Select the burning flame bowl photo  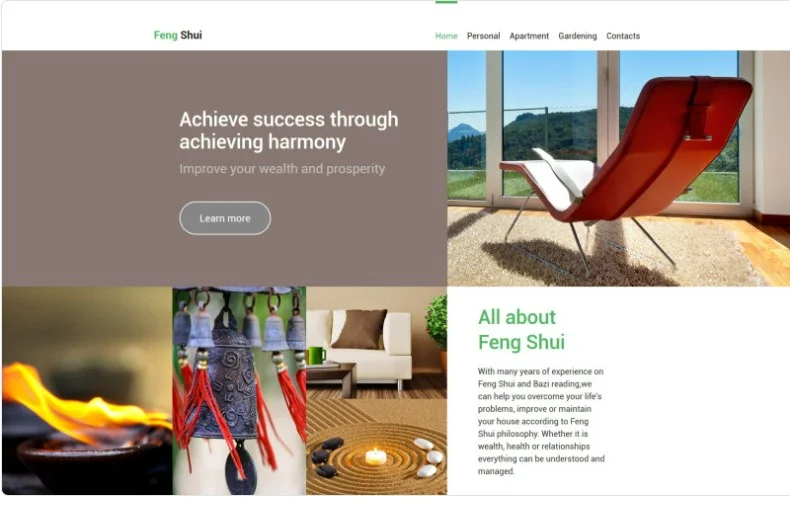tap(87, 390)
